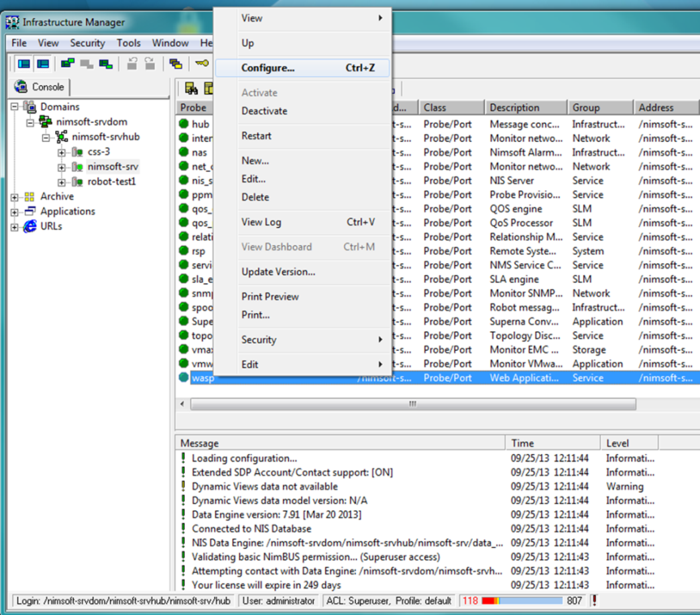Open the Security submenu in context menu
Viewport: 700px width, 615px height.
(302, 339)
